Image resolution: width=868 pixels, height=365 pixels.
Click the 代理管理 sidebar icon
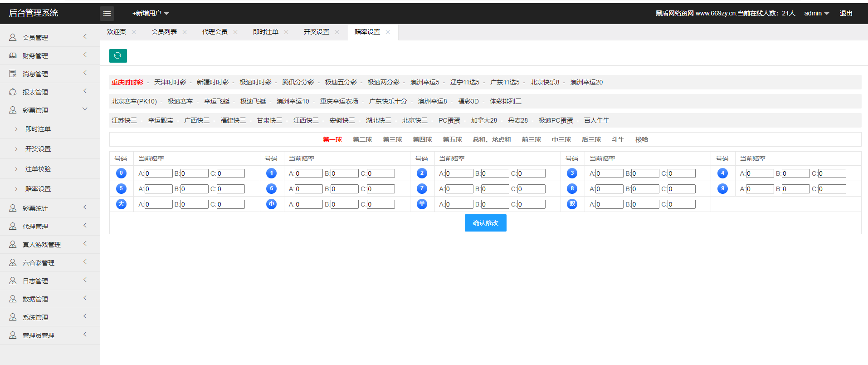(x=13, y=226)
